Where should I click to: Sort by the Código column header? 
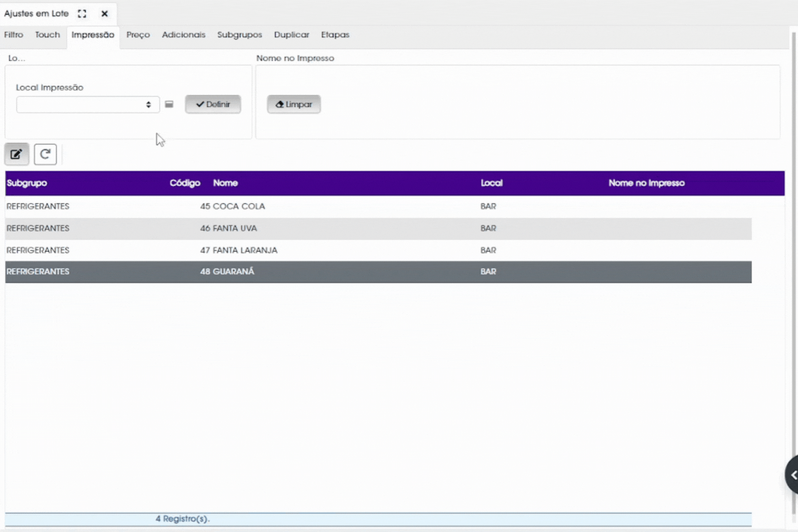click(x=185, y=183)
